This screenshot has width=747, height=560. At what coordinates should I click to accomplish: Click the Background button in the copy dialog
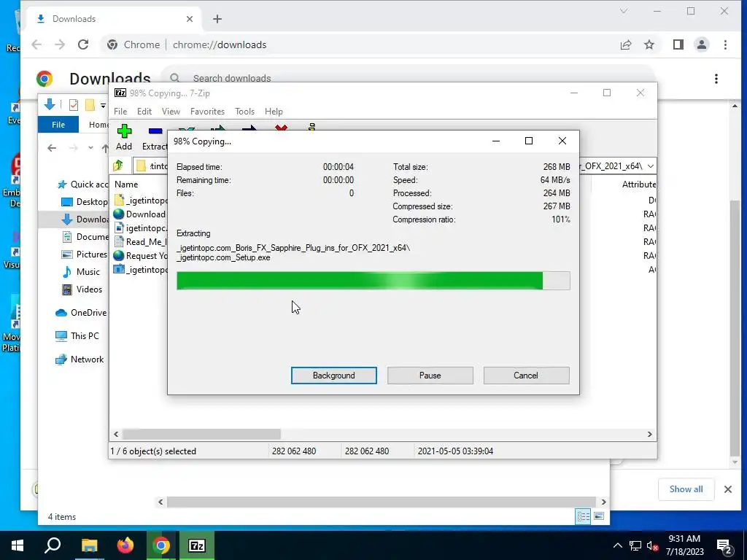click(x=334, y=376)
